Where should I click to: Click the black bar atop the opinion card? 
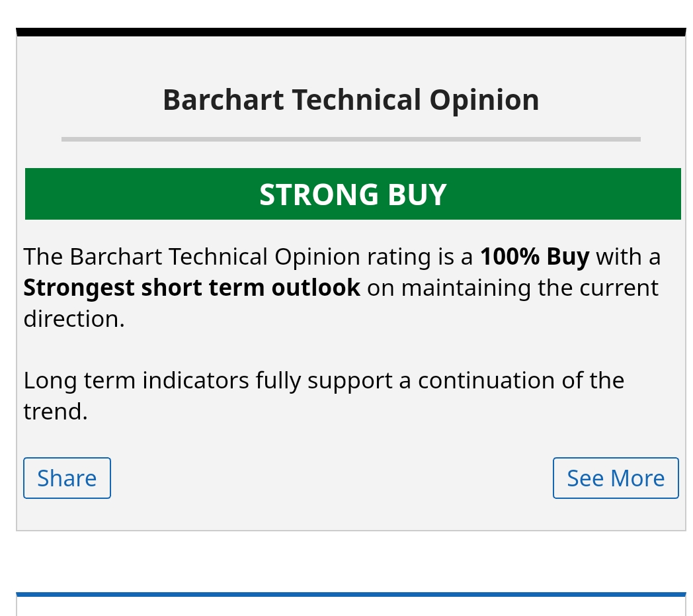point(351,32)
